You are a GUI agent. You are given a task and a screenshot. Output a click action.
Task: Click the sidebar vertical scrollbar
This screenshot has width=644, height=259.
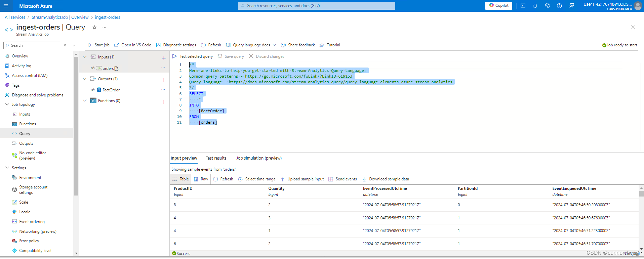[x=76, y=126]
